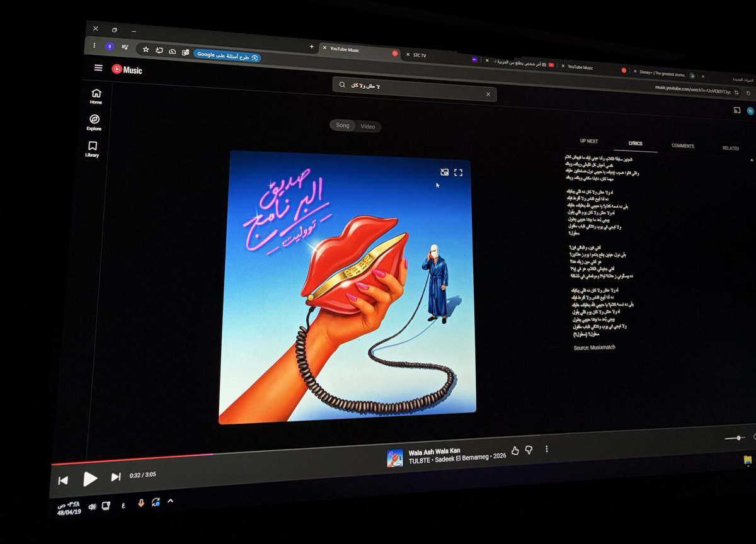Open the browser three-dot menu

(x=94, y=45)
